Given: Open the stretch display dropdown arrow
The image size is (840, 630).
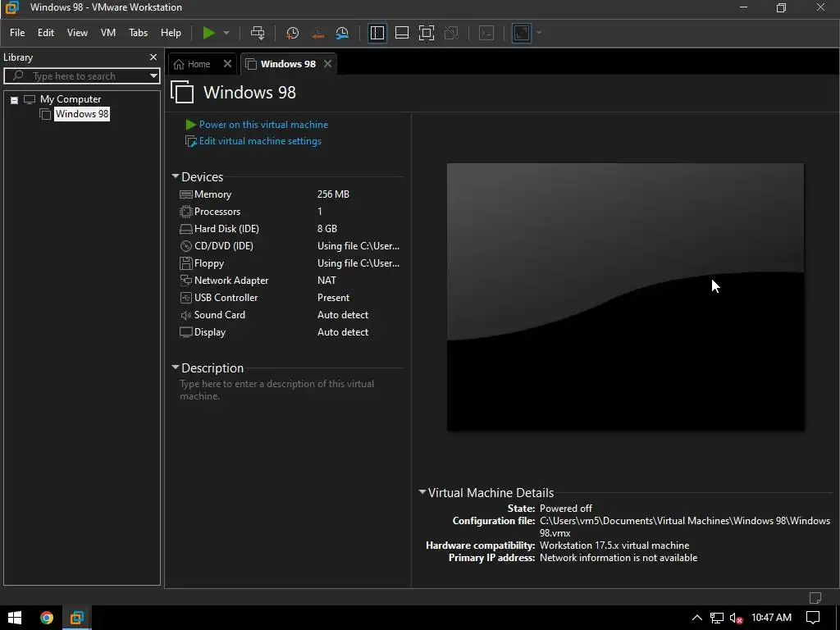Looking at the screenshot, I should (538, 33).
